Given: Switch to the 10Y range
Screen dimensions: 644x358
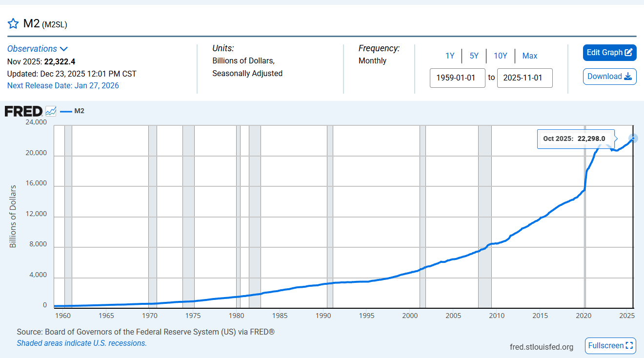Looking at the screenshot, I should tap(501, 56).
